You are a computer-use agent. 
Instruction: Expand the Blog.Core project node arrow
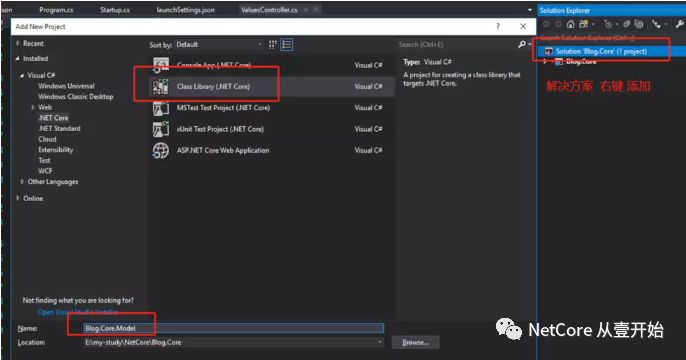[x=545, y=61]
